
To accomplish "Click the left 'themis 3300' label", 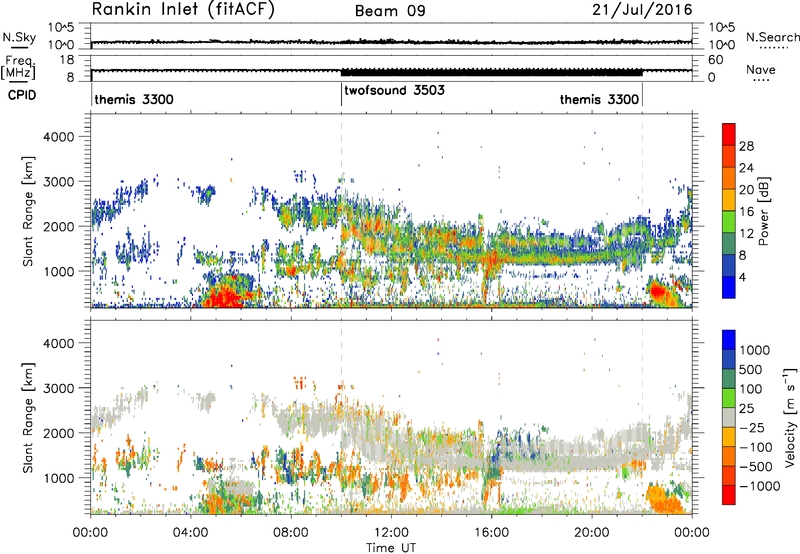I will click(134, 99).
